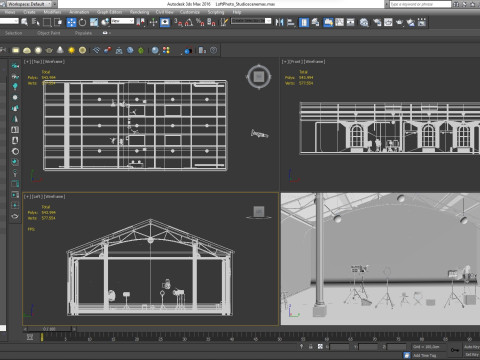Click the rectangular selection region icon
The width and height of the screenshot is (480, 360).
[47, 22]
